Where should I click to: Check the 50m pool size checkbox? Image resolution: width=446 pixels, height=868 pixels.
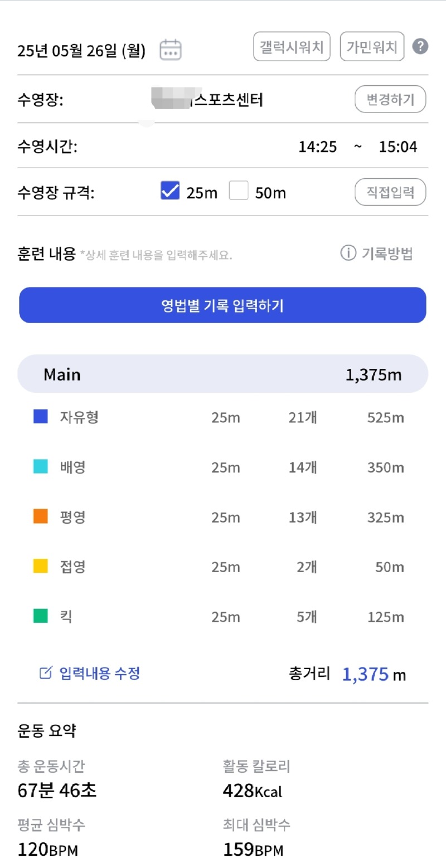pos(239,191)
